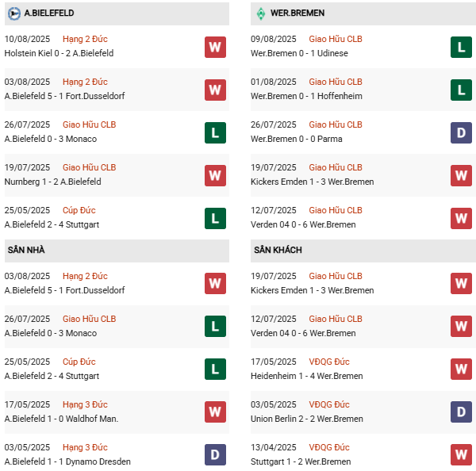
Task: Click the Wer.Bremen club logo
Action: 261,13
